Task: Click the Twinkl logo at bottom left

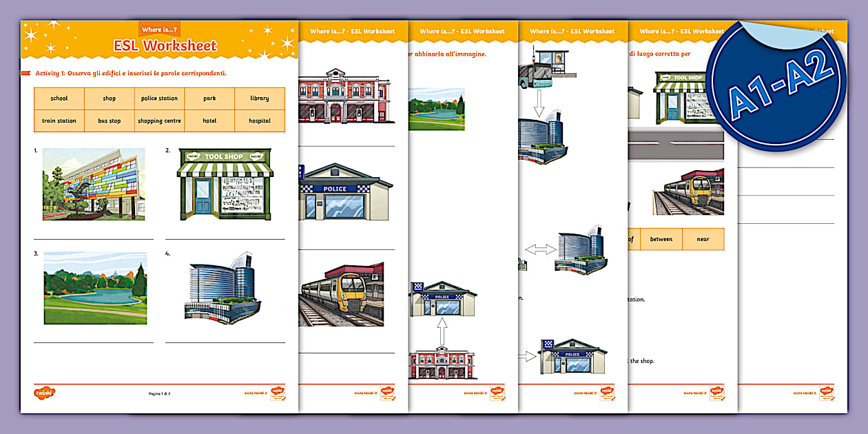Action: 44,393
